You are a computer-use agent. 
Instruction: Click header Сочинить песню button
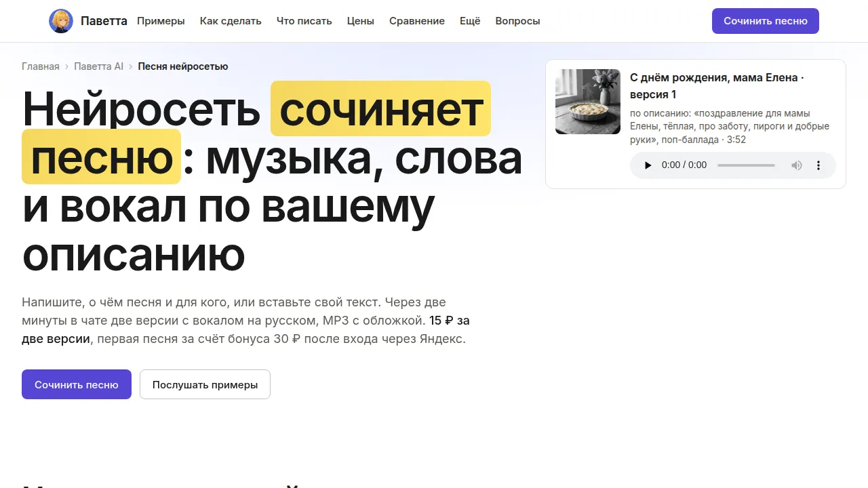pos(766,21)
